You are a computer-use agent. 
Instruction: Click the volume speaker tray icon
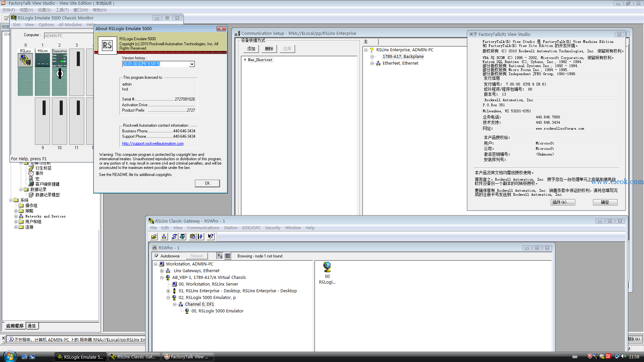(x=624, y=357)
